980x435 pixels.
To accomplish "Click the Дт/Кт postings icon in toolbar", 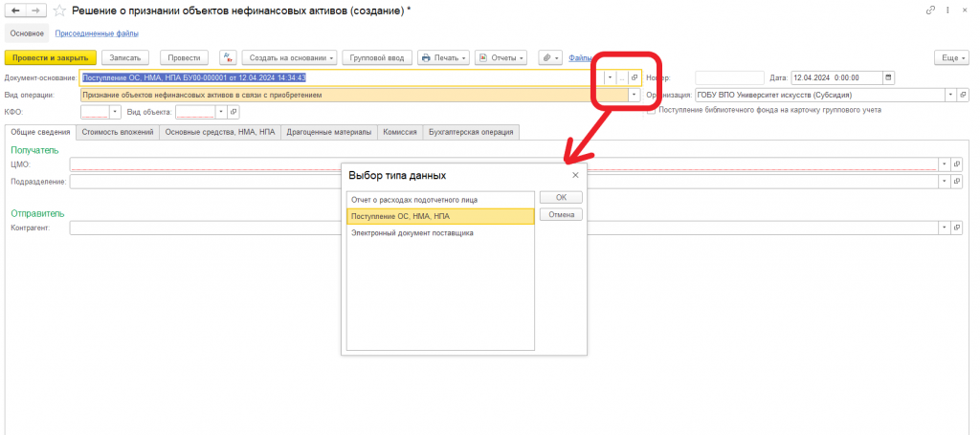I will (x=228, y=57).
